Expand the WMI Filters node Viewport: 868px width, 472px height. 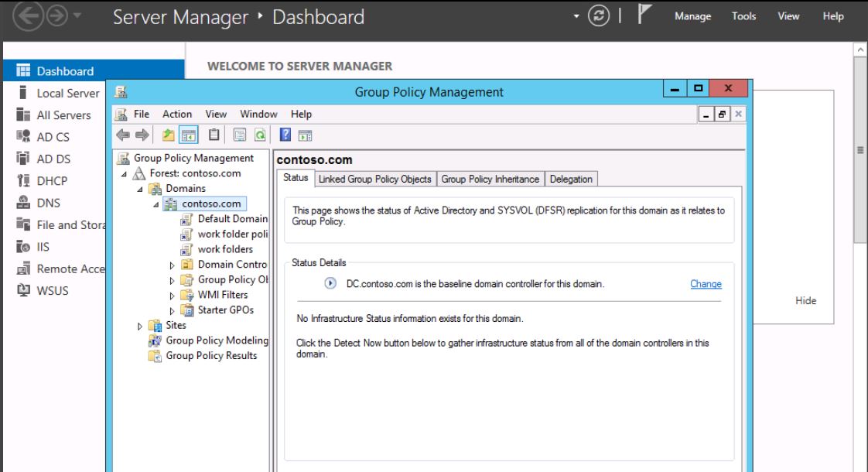173,296
